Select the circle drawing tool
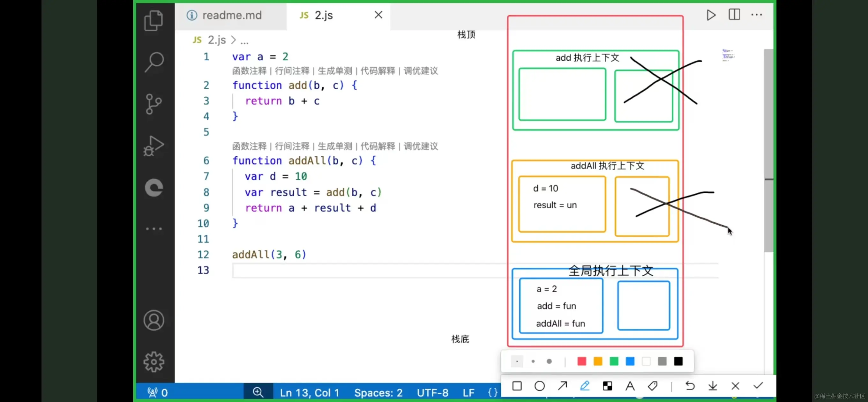Viewport: 868px width, 402px height. 539,386
